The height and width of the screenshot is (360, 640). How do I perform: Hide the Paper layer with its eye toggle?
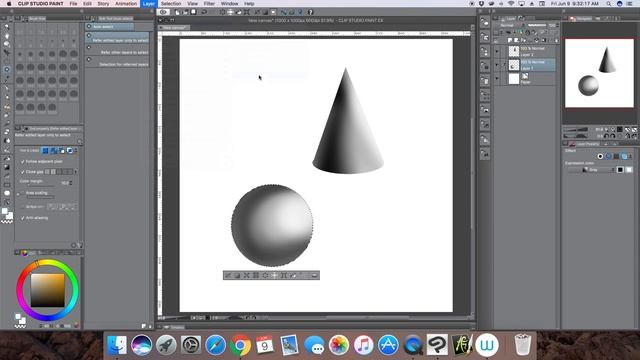click(x=497, y=78)
